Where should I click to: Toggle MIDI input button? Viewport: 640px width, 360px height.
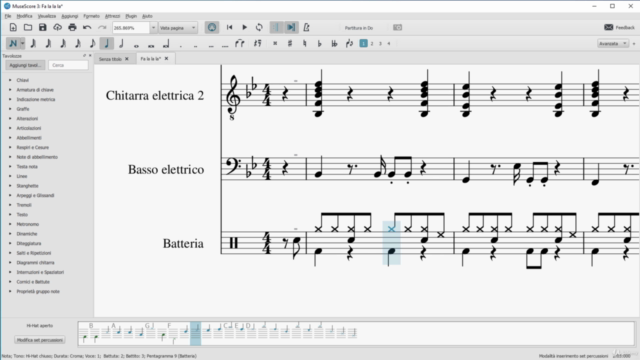point(212,27)
